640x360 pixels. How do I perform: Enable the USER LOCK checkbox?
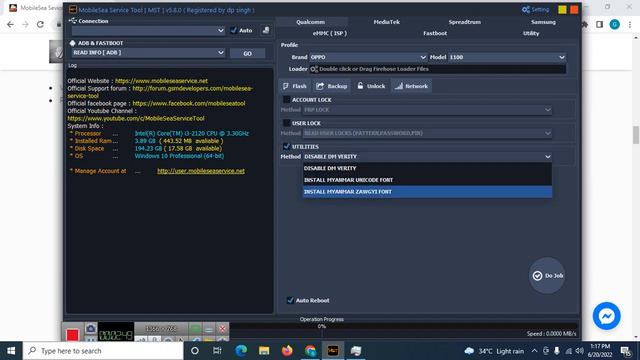[287, 123]
